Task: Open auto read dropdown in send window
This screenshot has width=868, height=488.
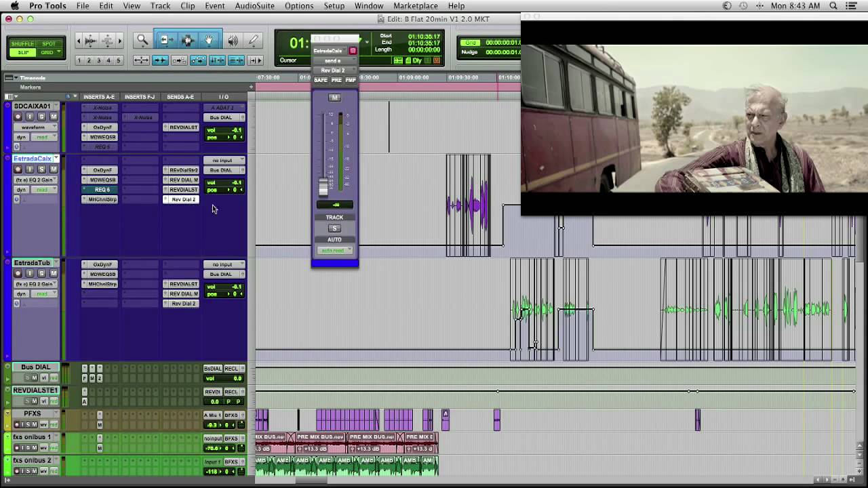Action: tap(335, 251)
